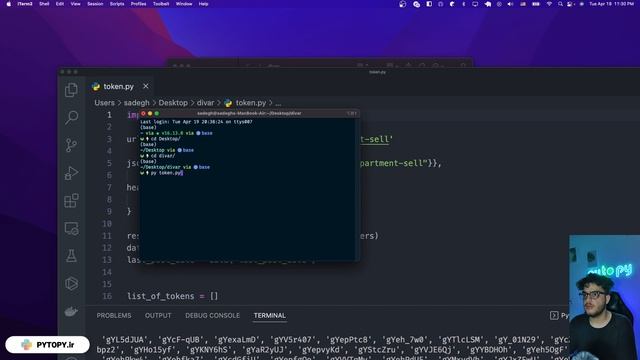Click the volume icon in menu bar
640x360 pixels.
click(x=510, y=4)
